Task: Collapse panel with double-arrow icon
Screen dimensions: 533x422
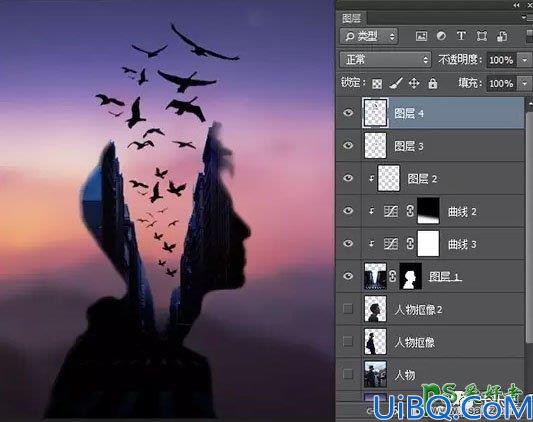Action: pyautogui.click(x=517, y=5)
